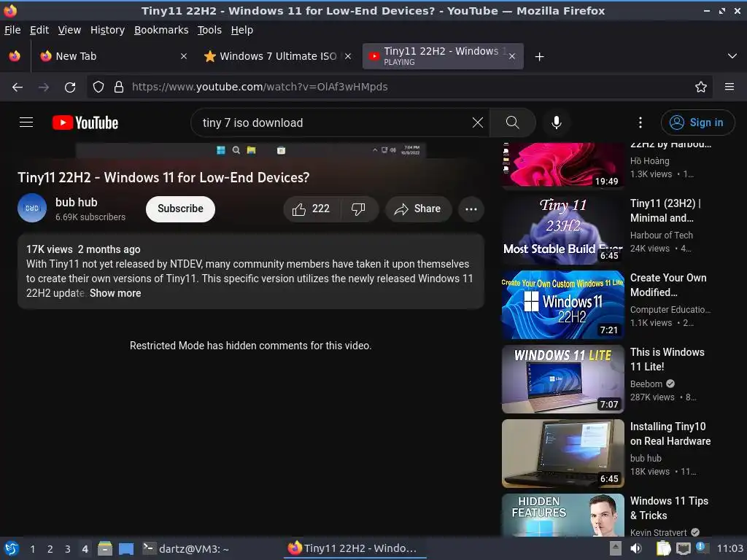Expand description with Show more
This screenshot has width=747, height=560.
115,293
